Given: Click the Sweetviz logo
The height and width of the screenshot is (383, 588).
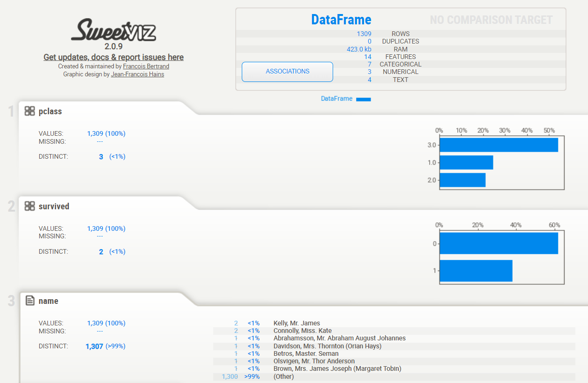Looking at the screenshot, I should point(113,30).
